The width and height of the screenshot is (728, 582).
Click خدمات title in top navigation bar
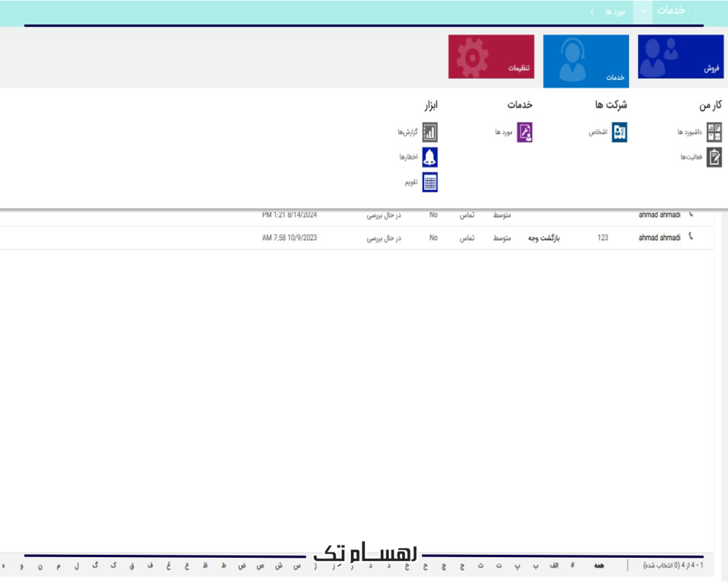point(671,11)
